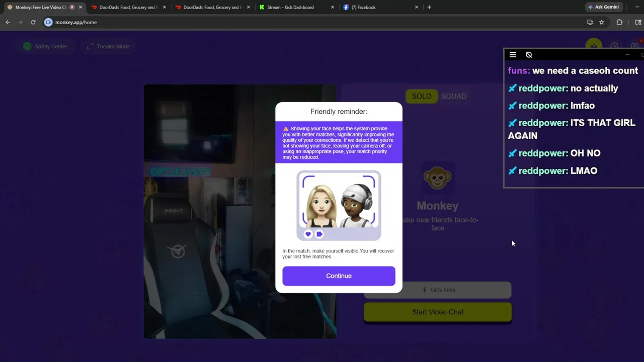Go forward in the browser

(20, 22)
